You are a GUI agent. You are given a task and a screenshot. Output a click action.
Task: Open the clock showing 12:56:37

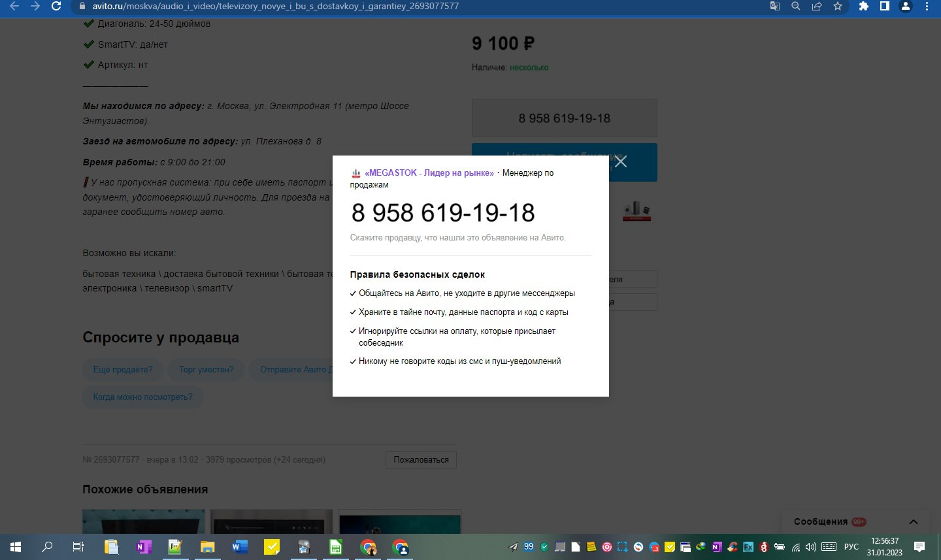[x=885, y=547]
